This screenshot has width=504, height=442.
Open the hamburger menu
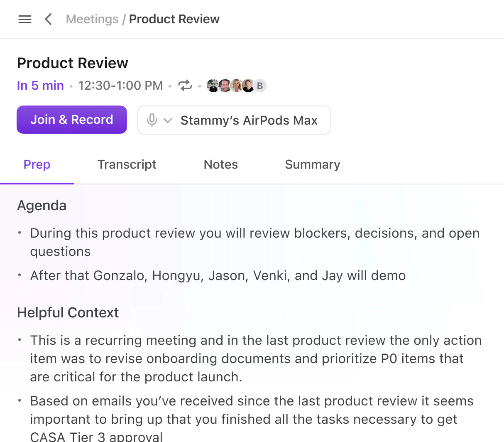[x=25, y=19]
